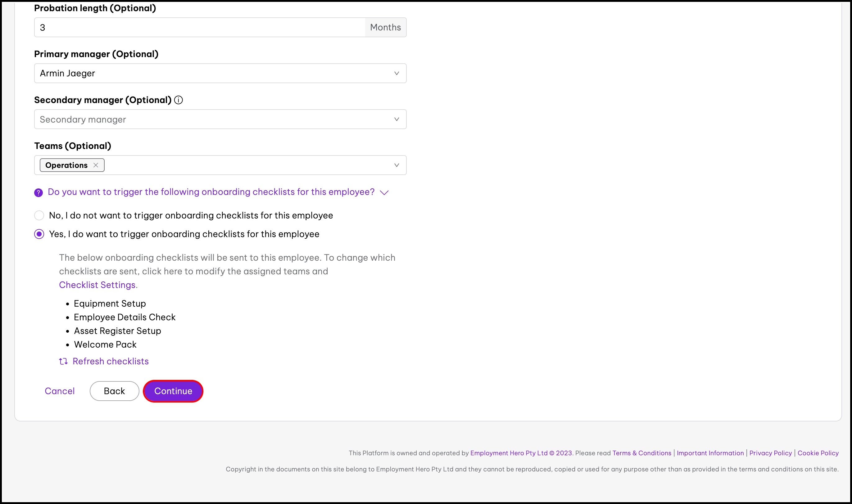Click the refresh arrows icon beside Refresh checklists
Image resolution: width=852 pixels, height=504 pixels.
click(63, 361)
